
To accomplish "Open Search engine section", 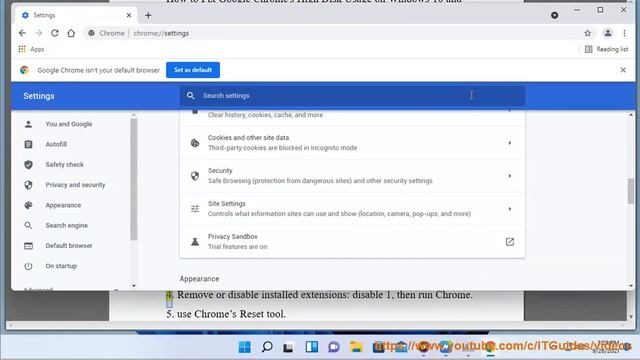I will coord(67,225).
